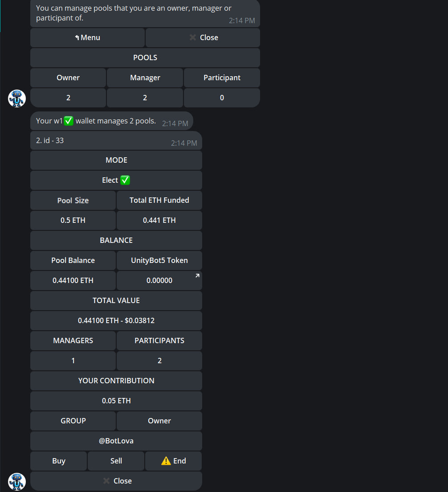
Task: Click the Participant count '0' button
Action: point(222,98)
